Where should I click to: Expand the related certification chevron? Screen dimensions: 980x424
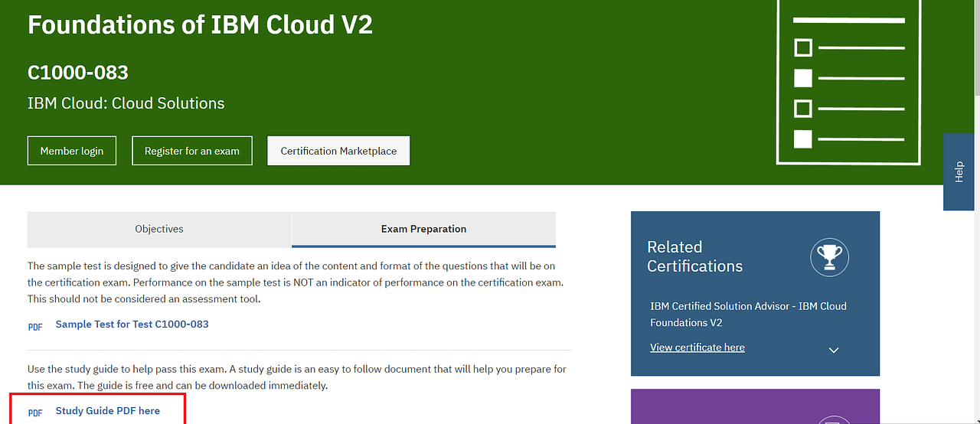[834, 350]
